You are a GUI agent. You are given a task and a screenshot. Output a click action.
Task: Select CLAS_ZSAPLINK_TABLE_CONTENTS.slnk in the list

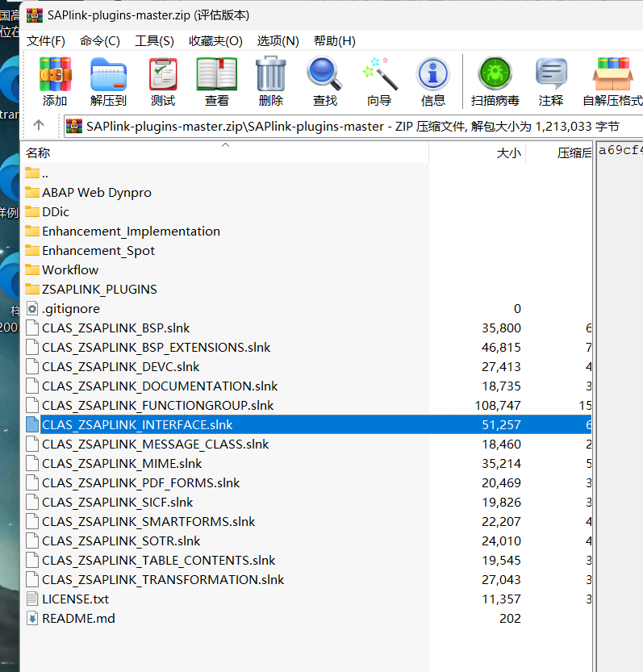[x=159, y=560]
